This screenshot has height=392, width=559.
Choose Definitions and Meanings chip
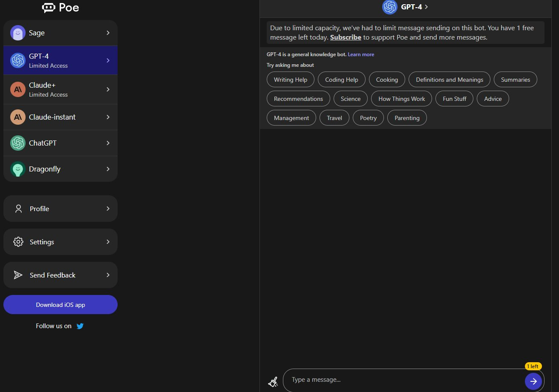point(450,80)
